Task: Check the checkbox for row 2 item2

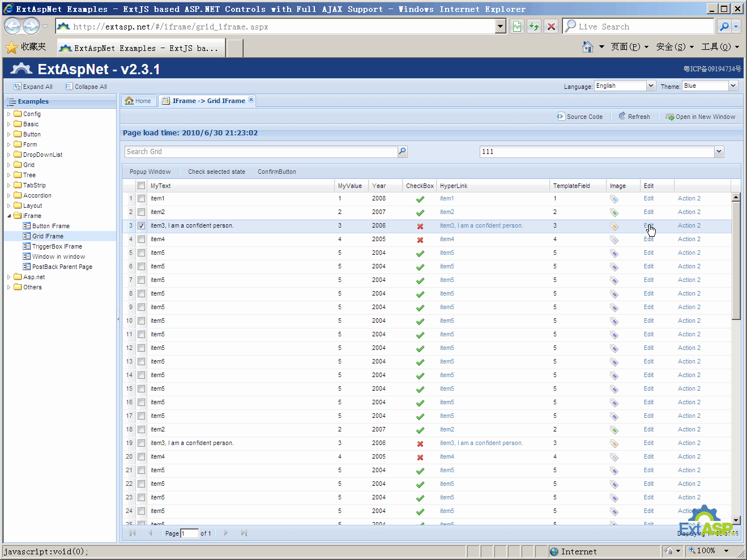Action: click(141, 212)
